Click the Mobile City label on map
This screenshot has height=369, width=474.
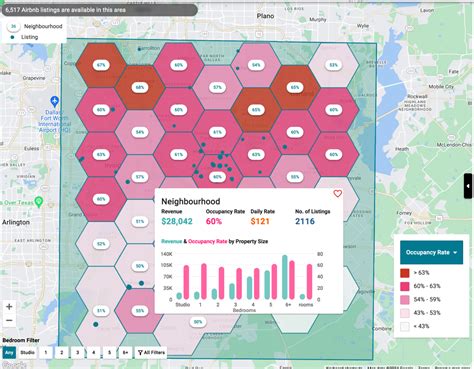[441, 87]
